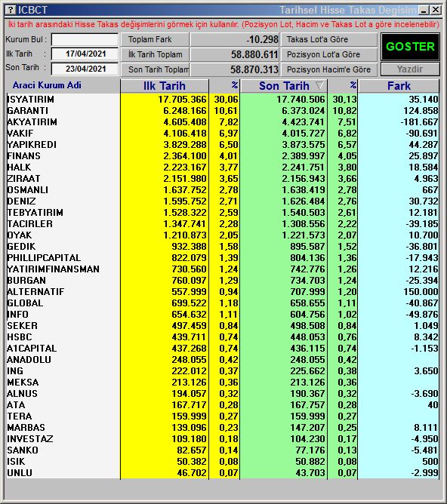Click the Toplam Fark label button
Viewport: 447px width, 504px height.
(155, 39)
